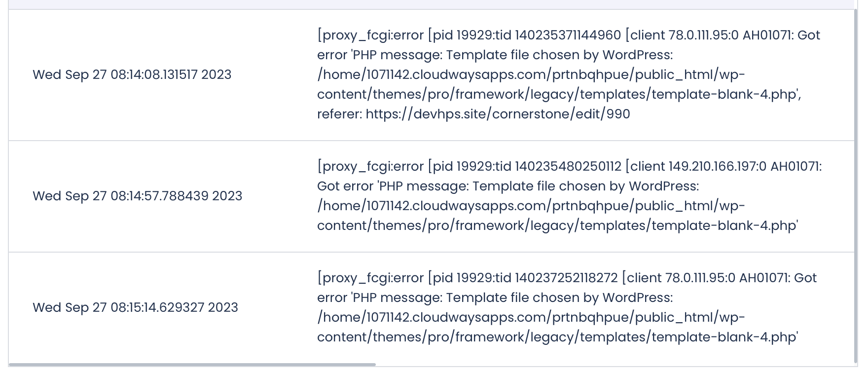
Task: Click client IP 149.210.166.197 in log
Action: click(x=718, y=166)
